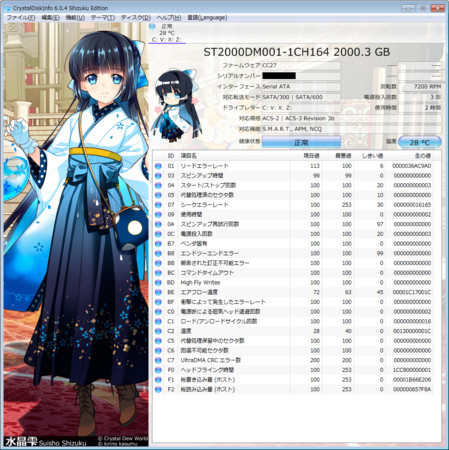449x450 pixels.
Task: Click status icon for C6 回復不可能セクタ数
Action: [158, 350]
